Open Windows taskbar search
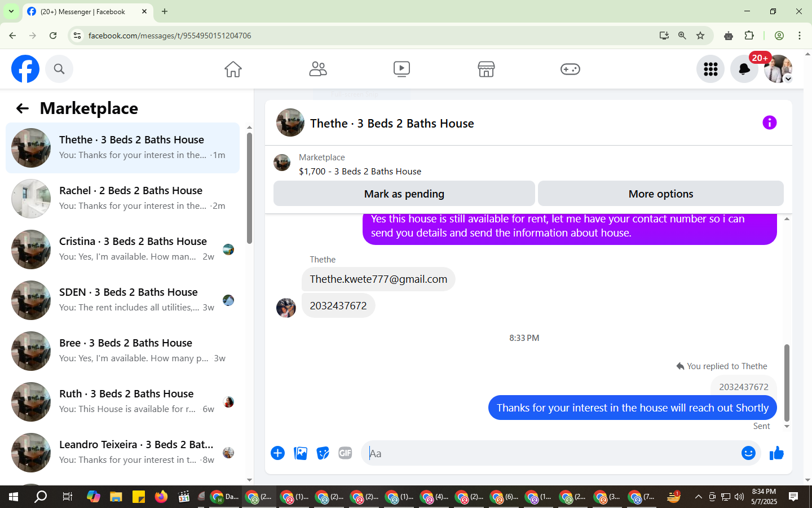 [41, 497]
